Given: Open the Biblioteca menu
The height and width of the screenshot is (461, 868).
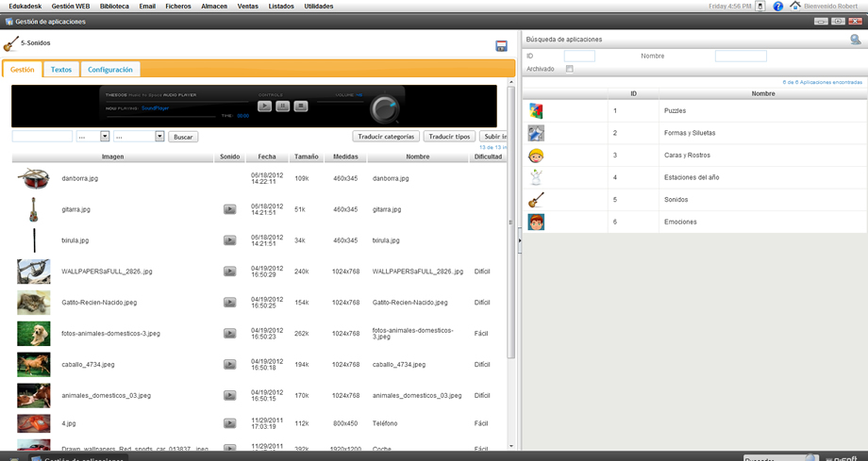Looking at the screenshot, I should pos(114,6).
